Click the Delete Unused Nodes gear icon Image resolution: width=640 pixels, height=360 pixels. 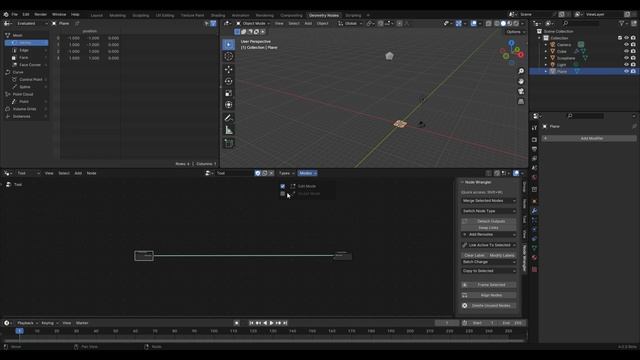pyautogui.click(x=464, y=305)
